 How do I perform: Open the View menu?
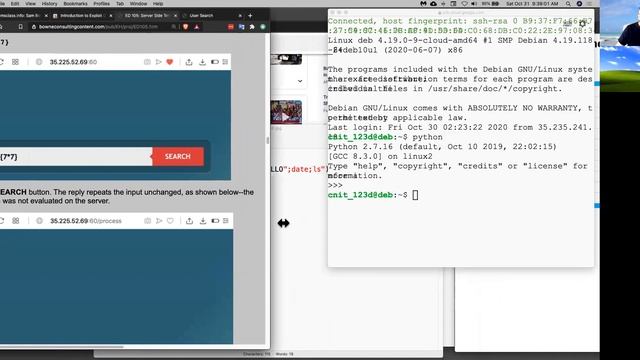tap(30, 4)
